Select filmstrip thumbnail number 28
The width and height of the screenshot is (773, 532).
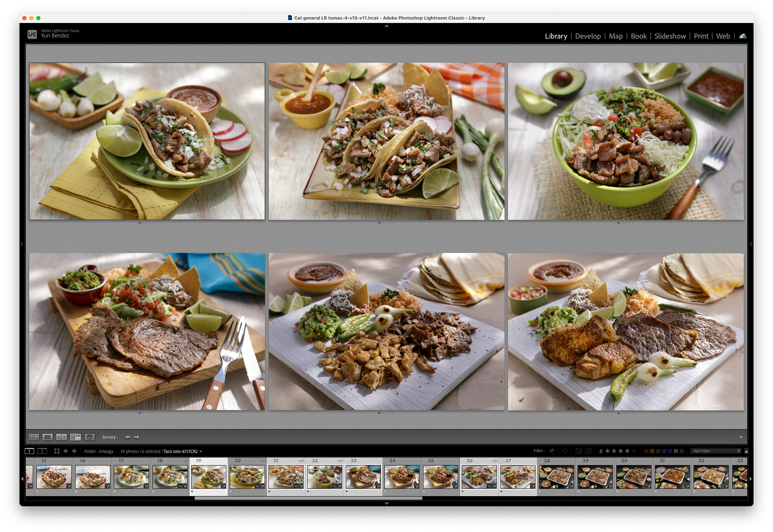(556, 477)
